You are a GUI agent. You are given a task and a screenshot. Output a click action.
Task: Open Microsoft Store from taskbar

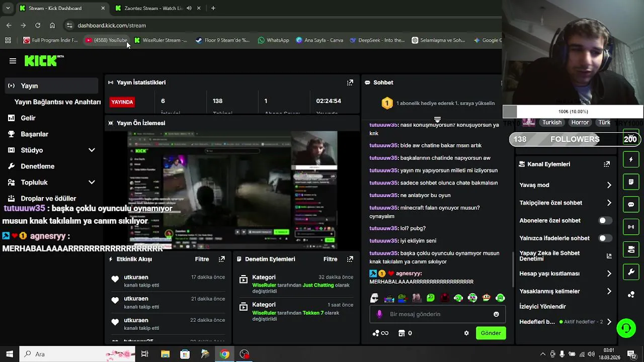[x=185, y=354]
